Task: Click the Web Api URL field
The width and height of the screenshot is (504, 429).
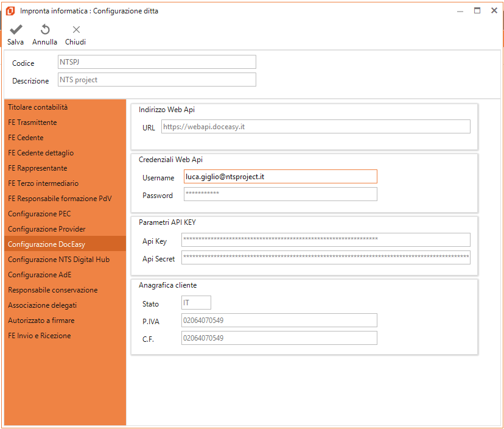Action: [x=315, y=127]
